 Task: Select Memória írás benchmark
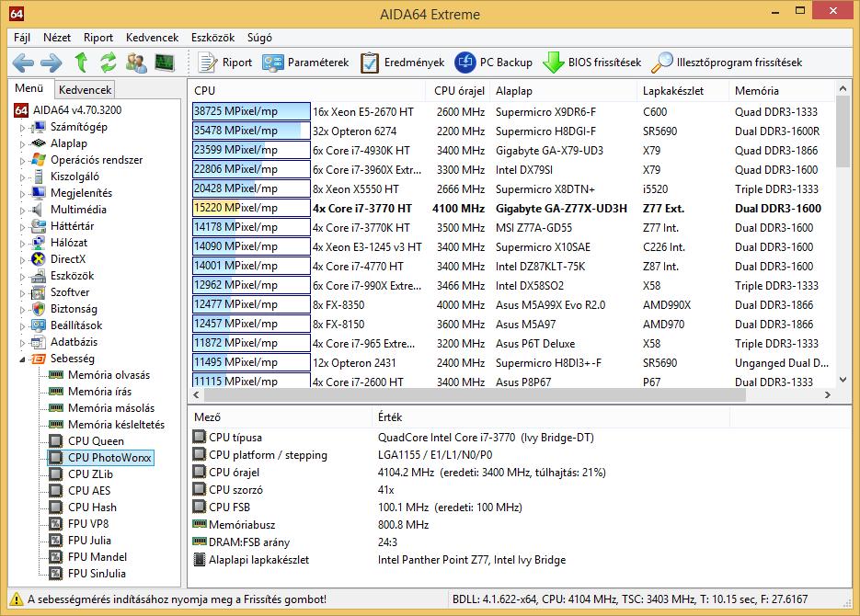[x=100, y=392]
